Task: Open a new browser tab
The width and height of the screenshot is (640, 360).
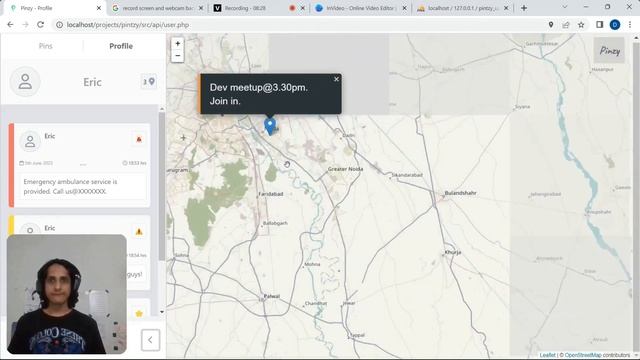Action: 524,8
